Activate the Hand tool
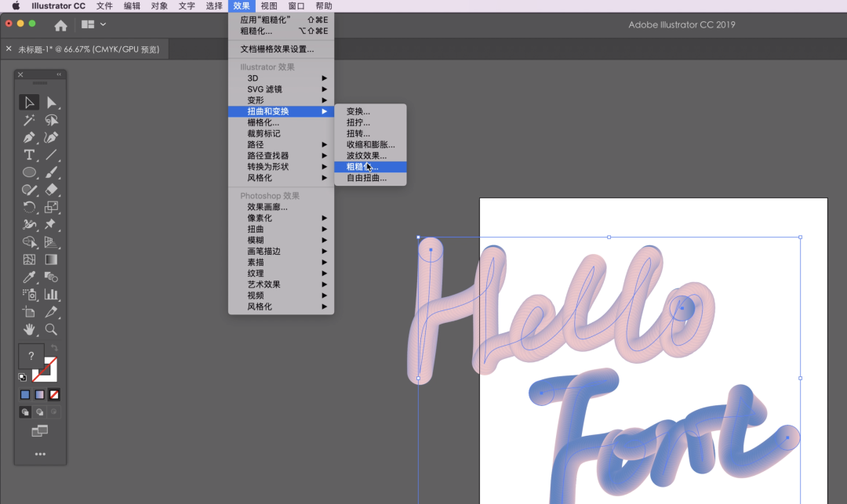 coord(29,329)
